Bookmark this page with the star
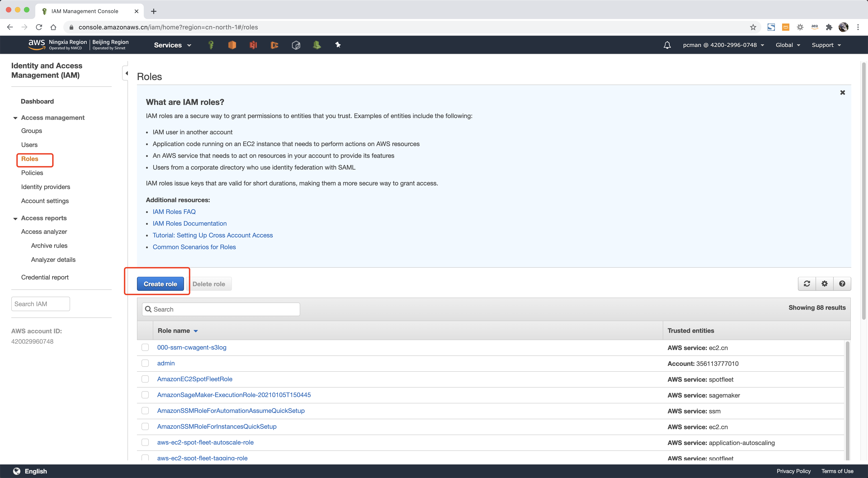This screenshot has height=478, width=868. point(753,27)
